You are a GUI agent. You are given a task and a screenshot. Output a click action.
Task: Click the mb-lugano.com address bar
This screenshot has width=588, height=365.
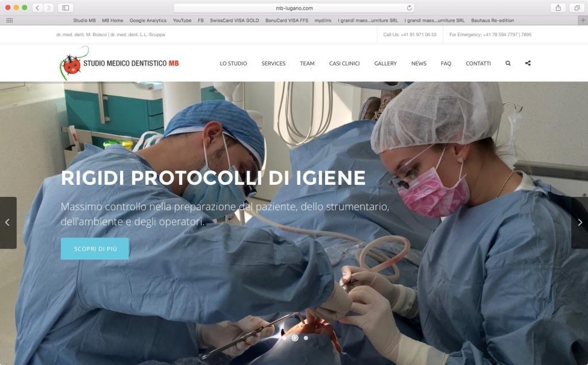pyautogui.click(x=294, y=8)
